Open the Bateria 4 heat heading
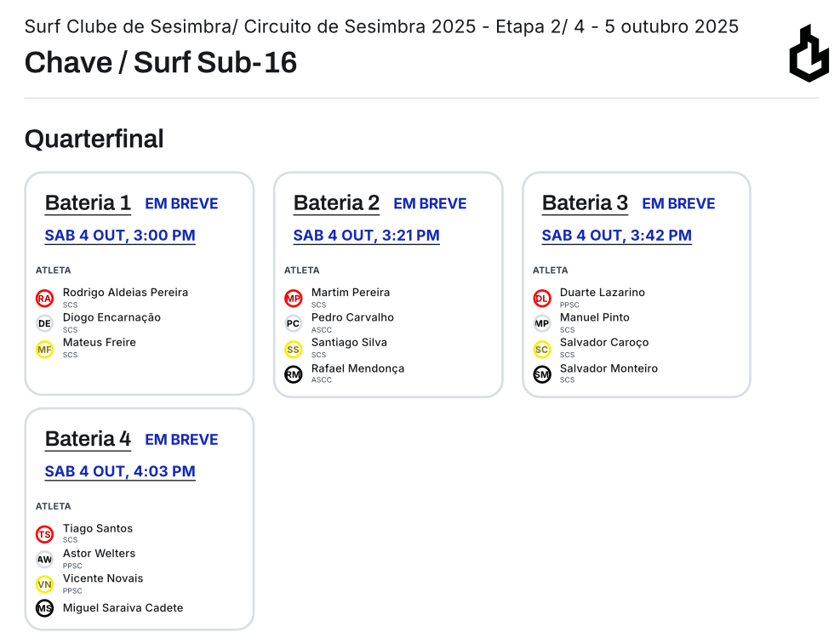This screenshot has height=638, width=840. (88, 440)
